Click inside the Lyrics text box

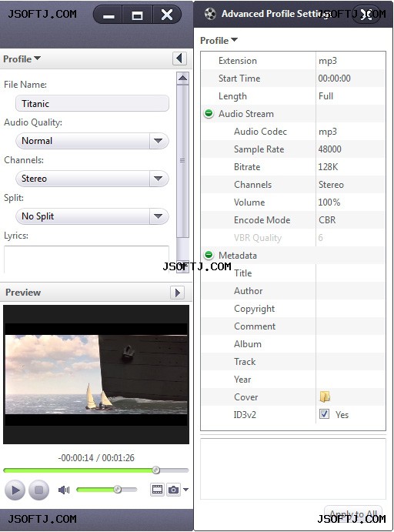coord(86,259)
